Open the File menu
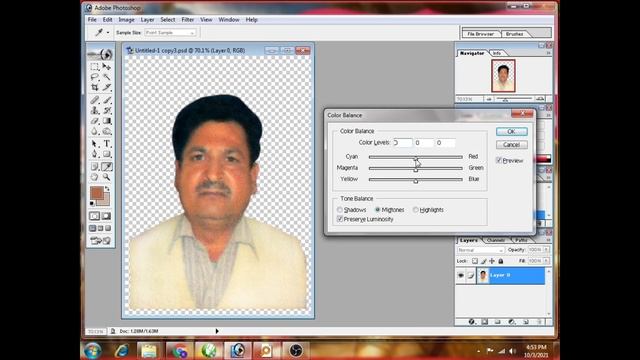The width and height of the screenshot is (640, 360). 92,20
